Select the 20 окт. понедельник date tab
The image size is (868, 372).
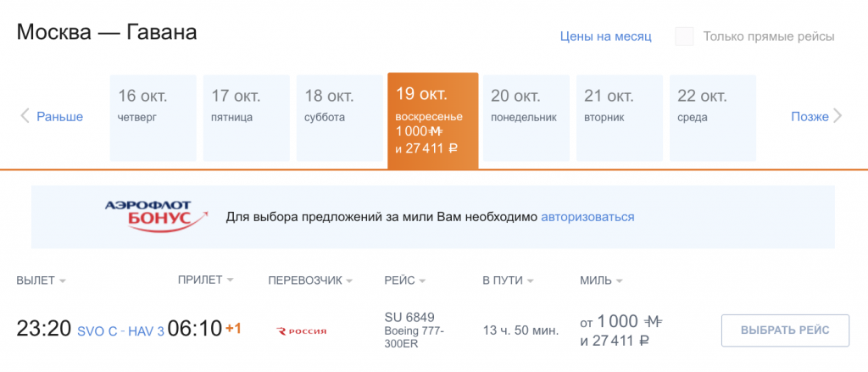[526, 118]
